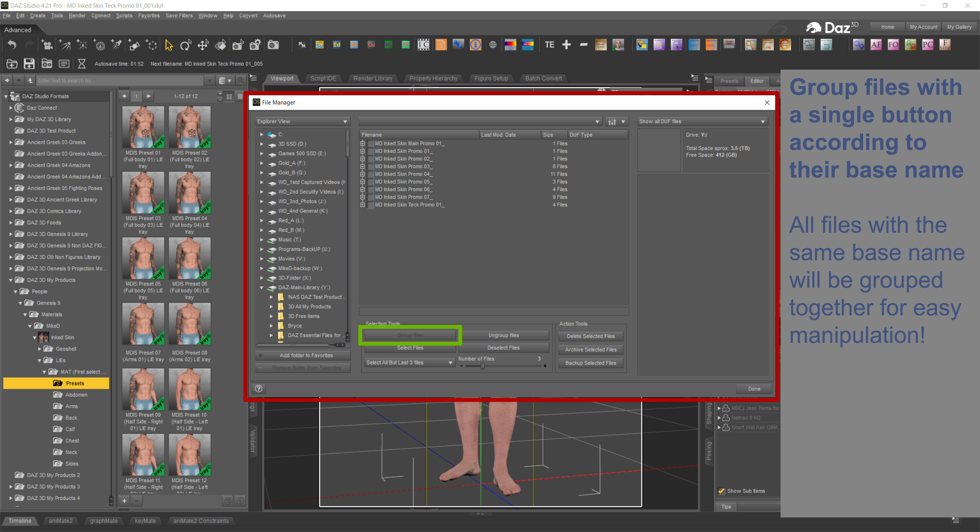The width and height of the screenshot is (980, 532).
Task: Click the autosave folder settings gear icon
Action: pyautogui.click(x=47, y=64)
